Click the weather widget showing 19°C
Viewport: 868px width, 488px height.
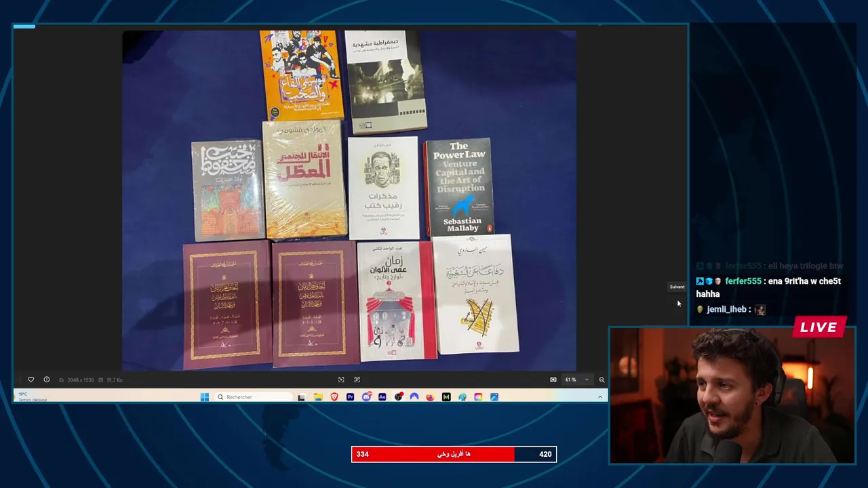(32, 397)
